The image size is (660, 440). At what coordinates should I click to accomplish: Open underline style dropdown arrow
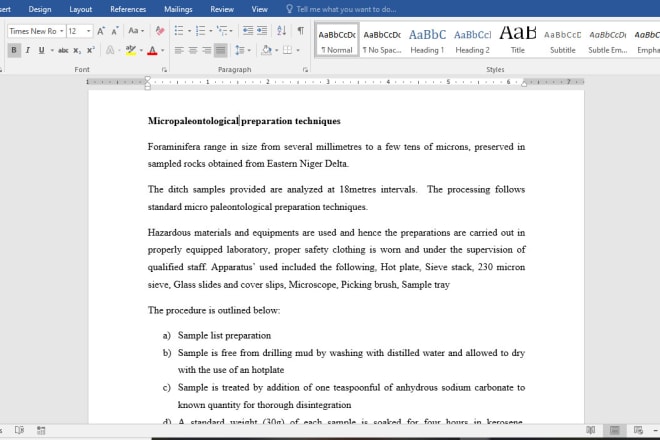click(x=52, y=51)
